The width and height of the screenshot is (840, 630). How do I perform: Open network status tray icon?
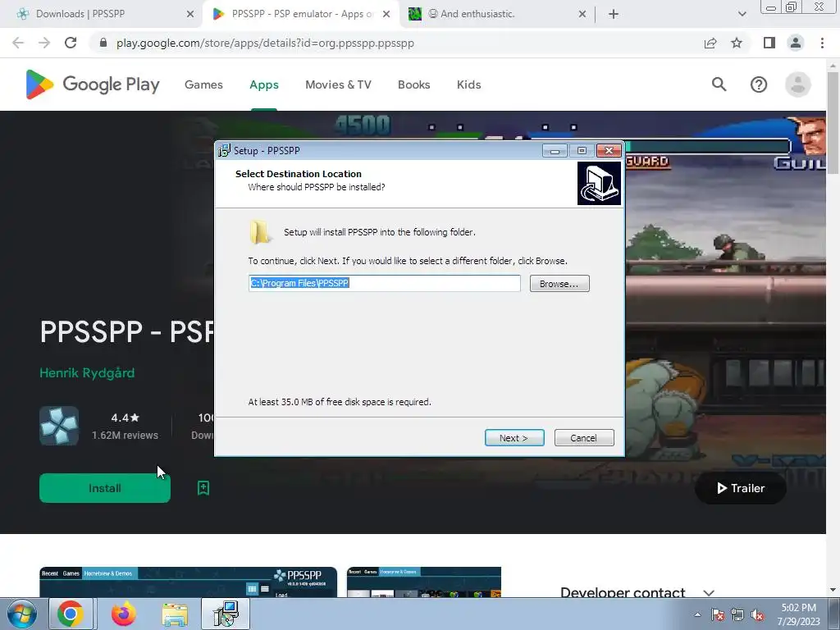coord(737,614)
